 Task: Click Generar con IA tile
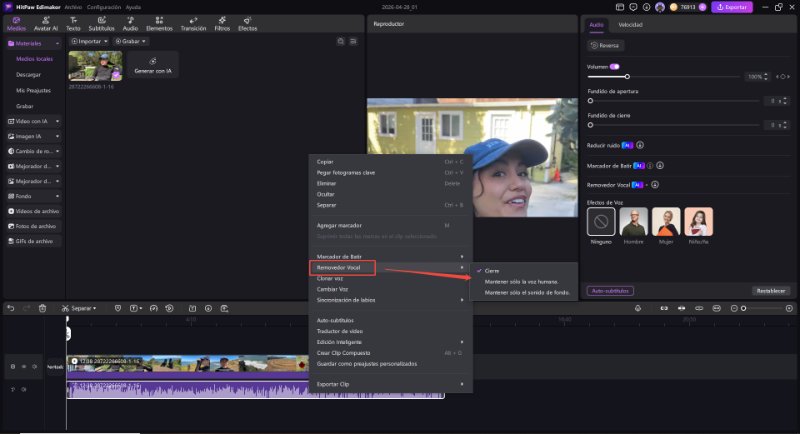click(x=153, y=65)
